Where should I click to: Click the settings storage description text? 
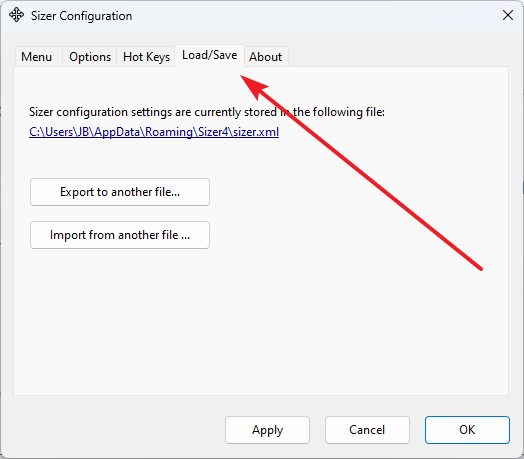(x=207, y=112)
